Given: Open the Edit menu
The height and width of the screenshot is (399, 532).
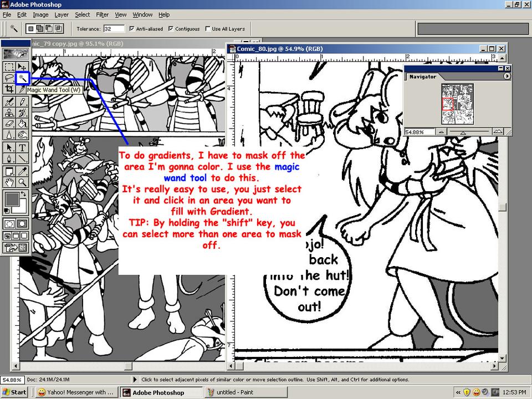Looking at the screenshot, I should [x=22, y=14].
